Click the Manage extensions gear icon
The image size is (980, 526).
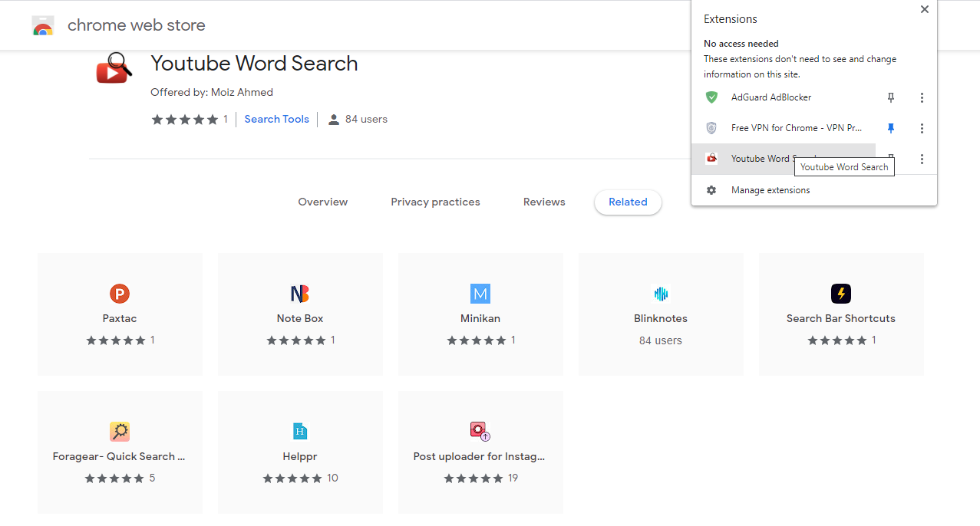pyautogui.click(x=711, y=190)
